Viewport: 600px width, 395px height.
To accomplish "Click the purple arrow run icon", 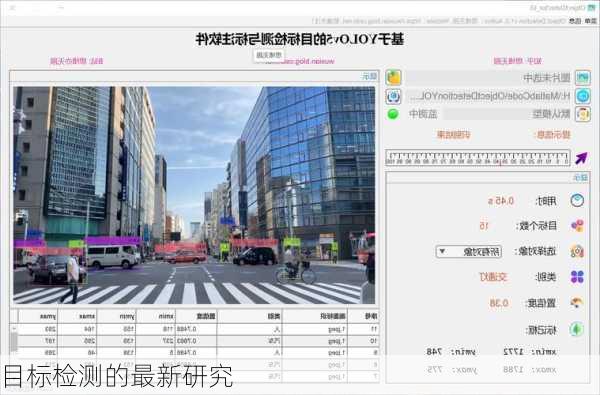I will coord(581,158).
